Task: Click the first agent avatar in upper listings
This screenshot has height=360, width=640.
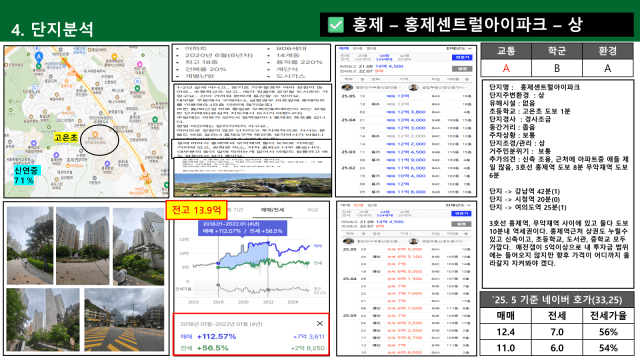Action: click(x=347, y=87)
